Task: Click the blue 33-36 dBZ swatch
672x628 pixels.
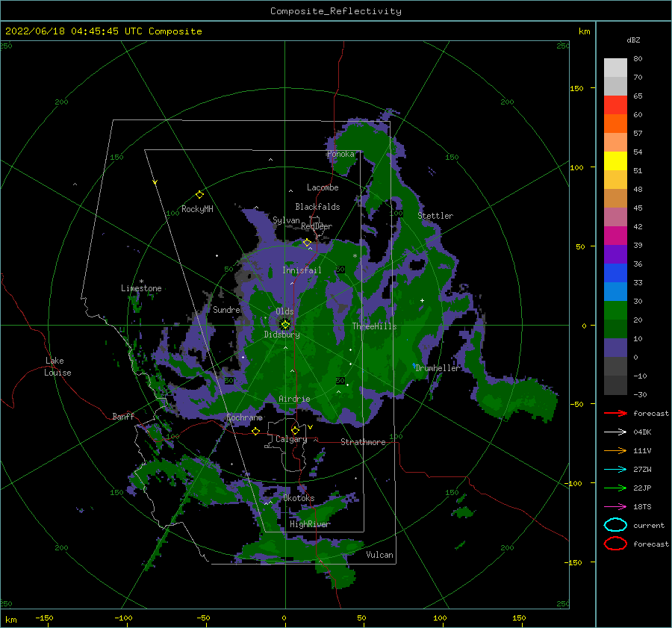Action: pos(615,273)
